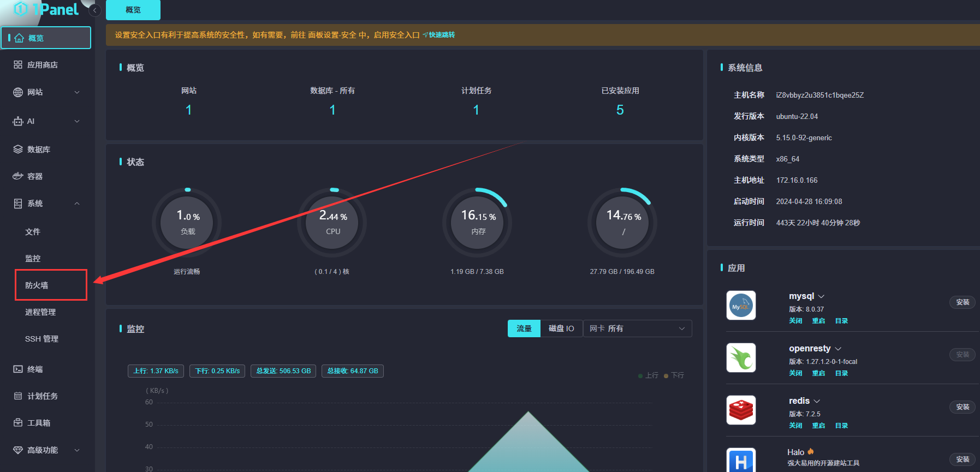980x472 pixels.
Task: Toggle the 上行 legend series in chart
Action: (648, 375)
